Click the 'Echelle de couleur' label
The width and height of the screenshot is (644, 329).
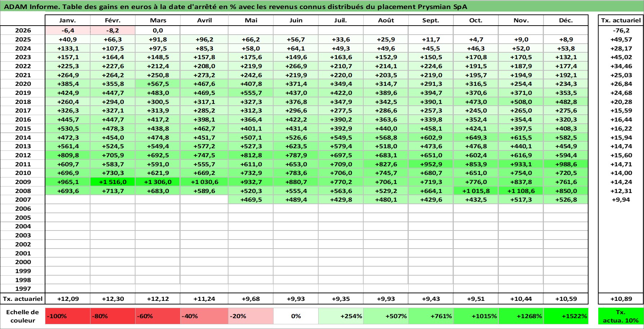tap(23, 316)
